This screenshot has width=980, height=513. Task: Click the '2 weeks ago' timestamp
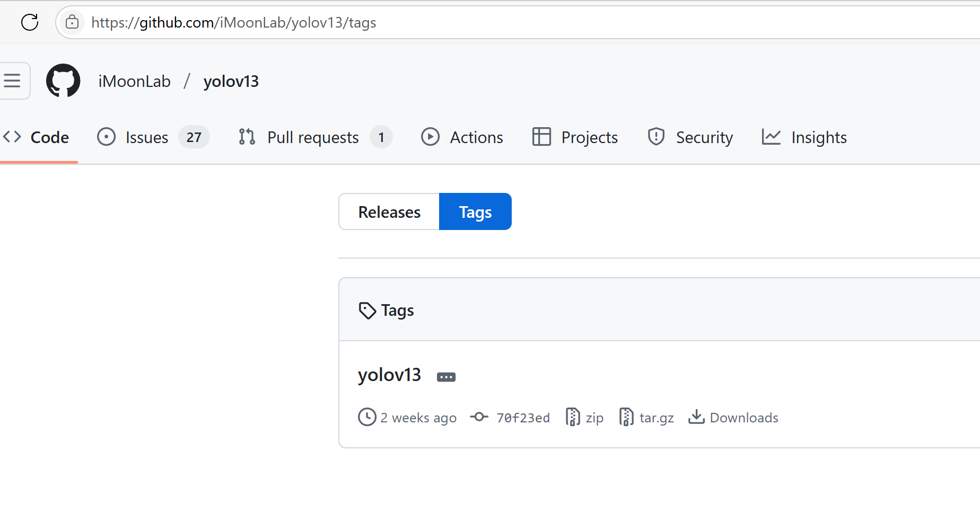click(x=418, y=418)
